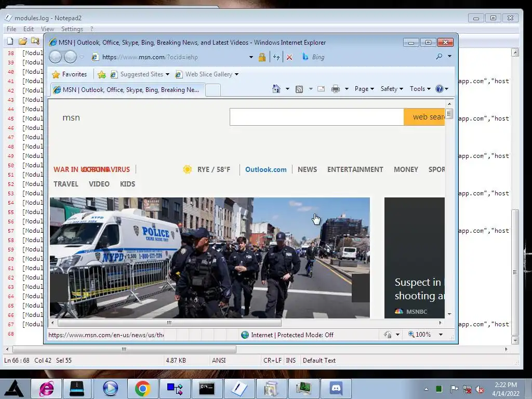Open the Home button dropdown arrow

click(287, 89)
